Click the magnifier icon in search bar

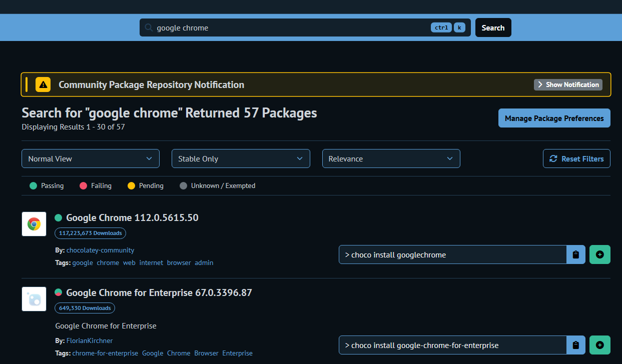coord(149,27)
